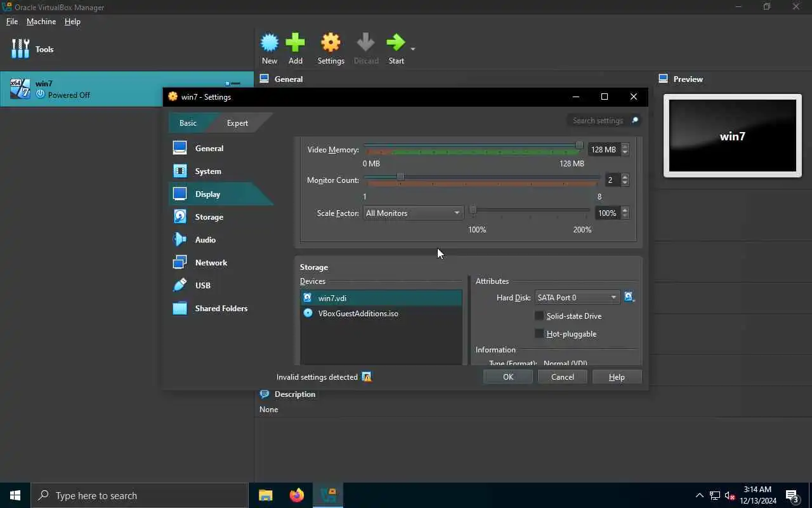Open Settings from the main toolbar

pos(331,49)
